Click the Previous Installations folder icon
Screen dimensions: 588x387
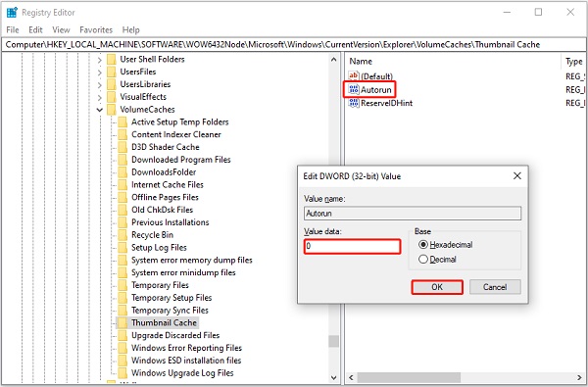(x=122, y=222)
